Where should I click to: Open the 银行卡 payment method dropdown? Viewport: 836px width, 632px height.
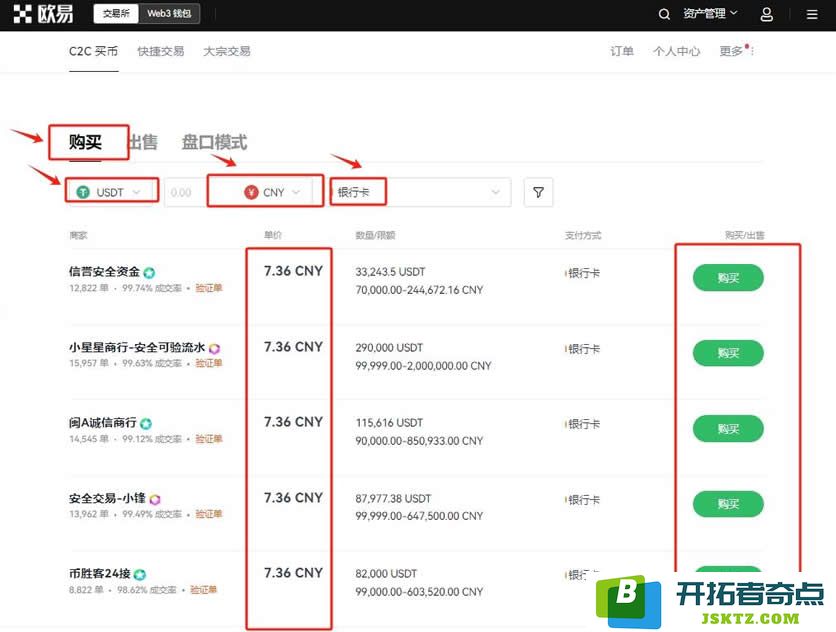coord(420,192)
